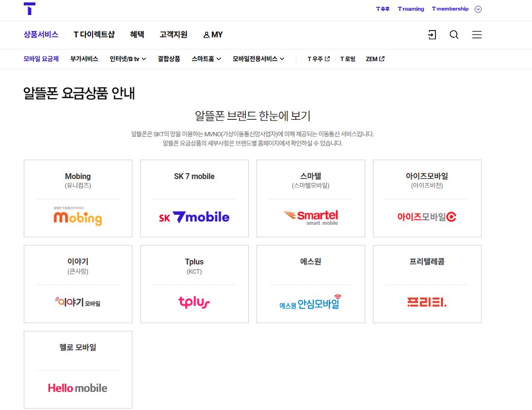Screen dimensions: 532x410
Task: Expand the circled chevron beside T membership
Action: [478, 9]
